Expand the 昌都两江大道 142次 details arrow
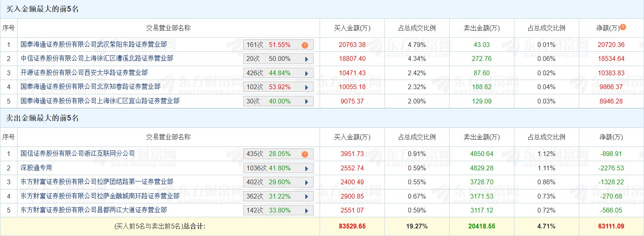644x236 pixels. (x=306, y=211)
